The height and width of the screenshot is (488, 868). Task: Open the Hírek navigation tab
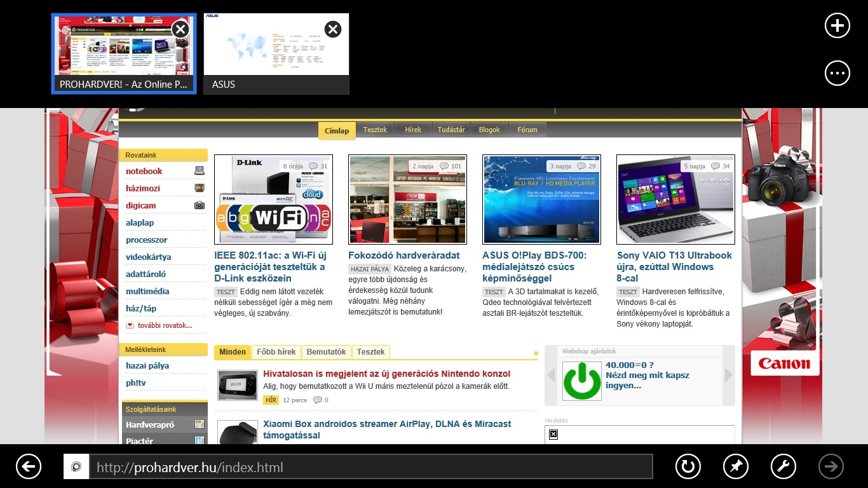[x=413, y=130]
